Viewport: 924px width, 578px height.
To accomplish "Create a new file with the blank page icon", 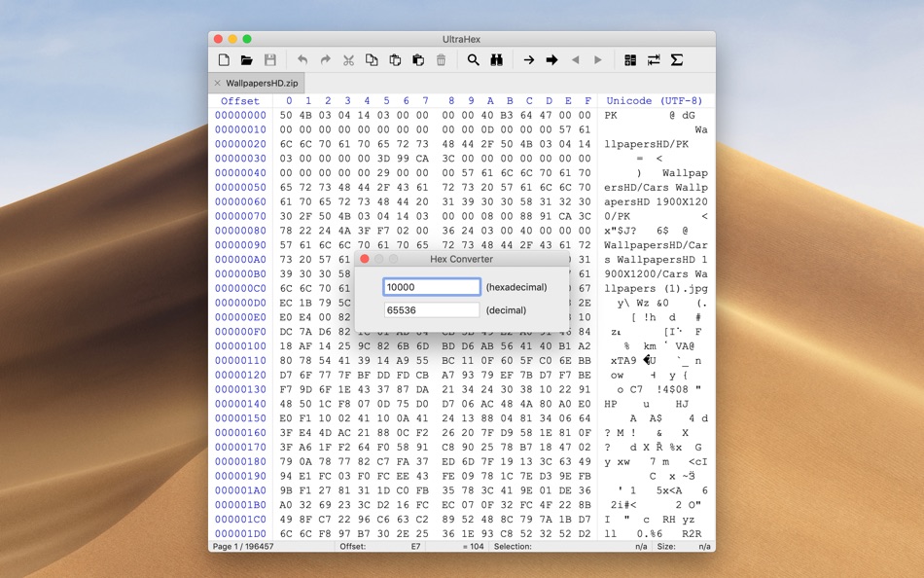I will (224, 60).
